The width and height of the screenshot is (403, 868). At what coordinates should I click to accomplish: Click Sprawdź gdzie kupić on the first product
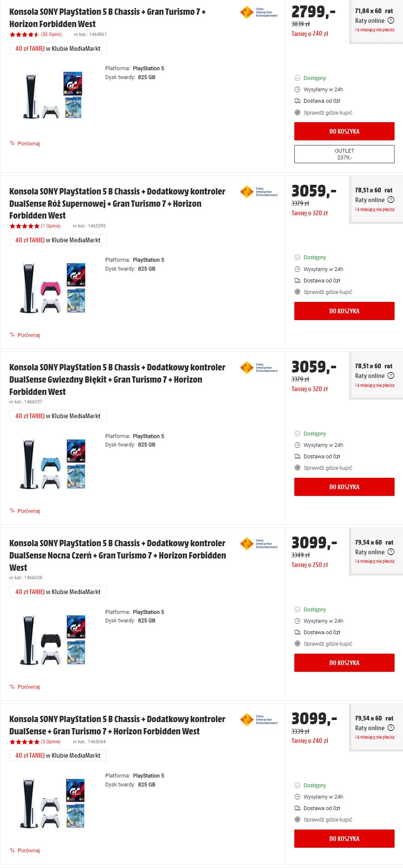click(328, 112)
